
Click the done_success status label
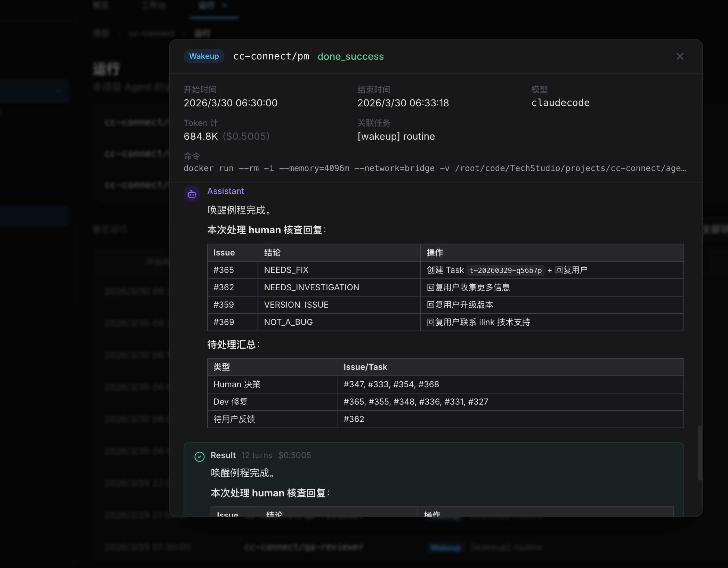pos(350,56)
